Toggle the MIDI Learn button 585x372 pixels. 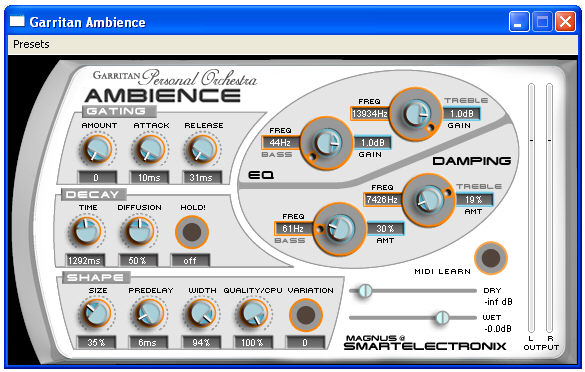(491, 258)
